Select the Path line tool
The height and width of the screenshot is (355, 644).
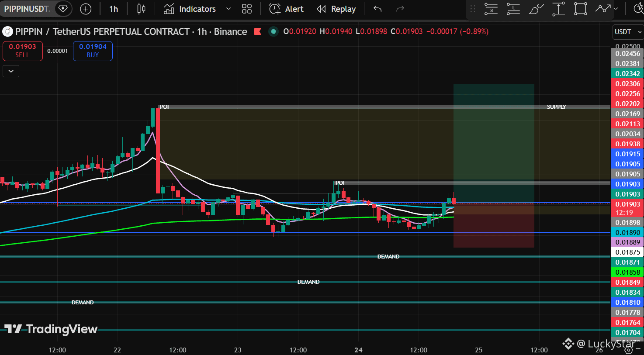[602, 9]
